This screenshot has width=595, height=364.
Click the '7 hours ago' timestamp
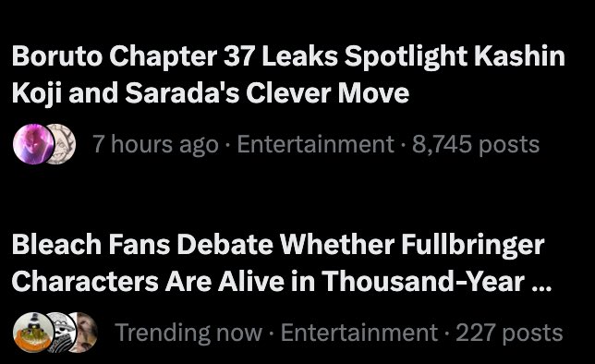[156, 145]
